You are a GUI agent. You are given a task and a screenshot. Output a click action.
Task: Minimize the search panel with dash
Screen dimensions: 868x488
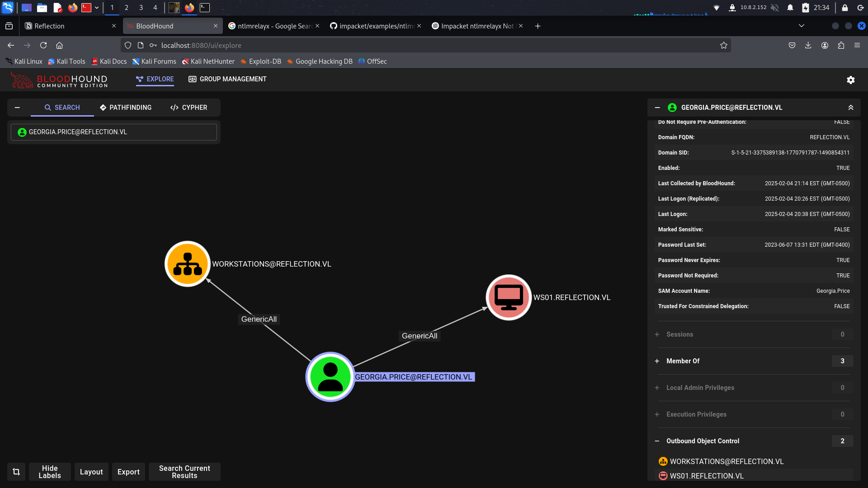coord(17,108)
